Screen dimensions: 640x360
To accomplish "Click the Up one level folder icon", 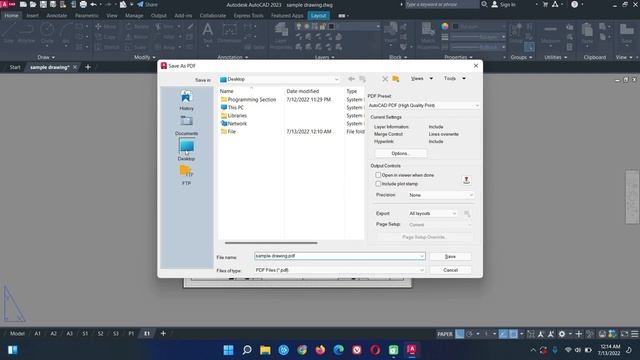I will [362, 79].
